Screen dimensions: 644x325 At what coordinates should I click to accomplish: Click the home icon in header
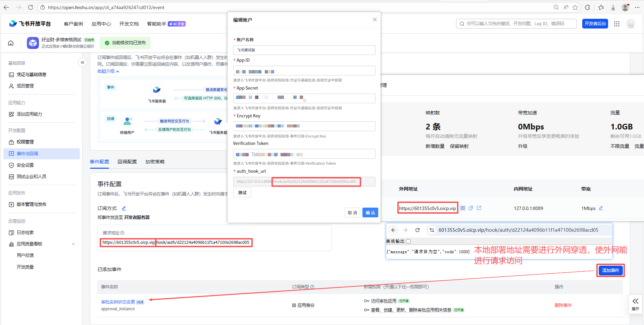[11, 43]
